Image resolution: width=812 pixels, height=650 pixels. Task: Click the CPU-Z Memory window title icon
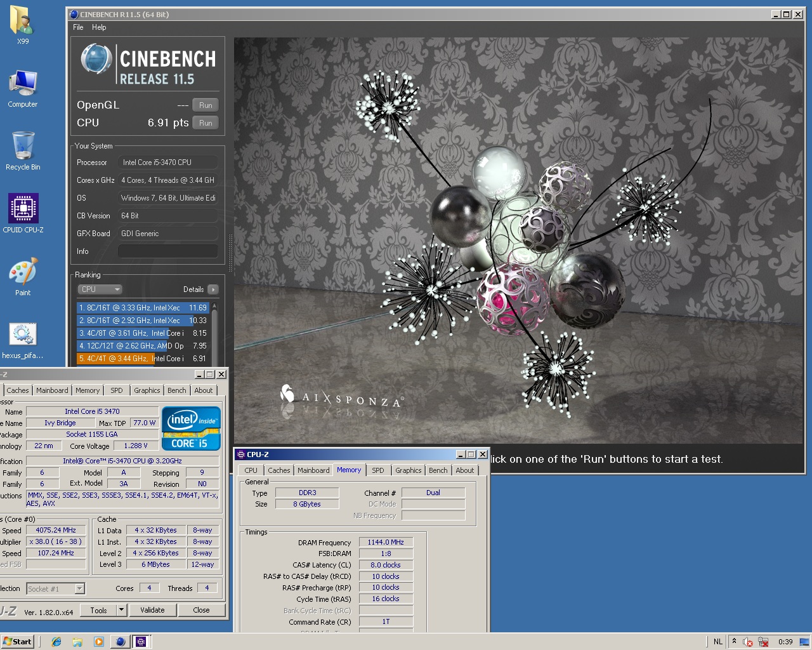point(240,454)
